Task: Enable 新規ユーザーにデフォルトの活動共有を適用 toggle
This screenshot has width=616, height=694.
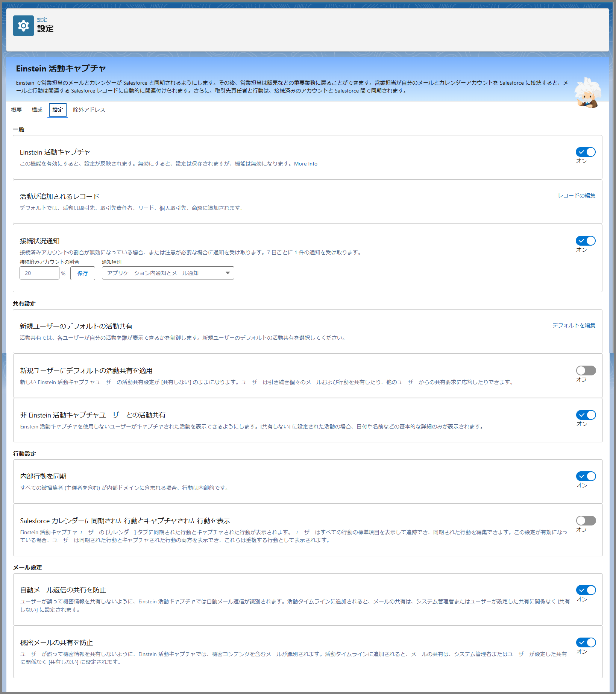Action: pos(586,371)
